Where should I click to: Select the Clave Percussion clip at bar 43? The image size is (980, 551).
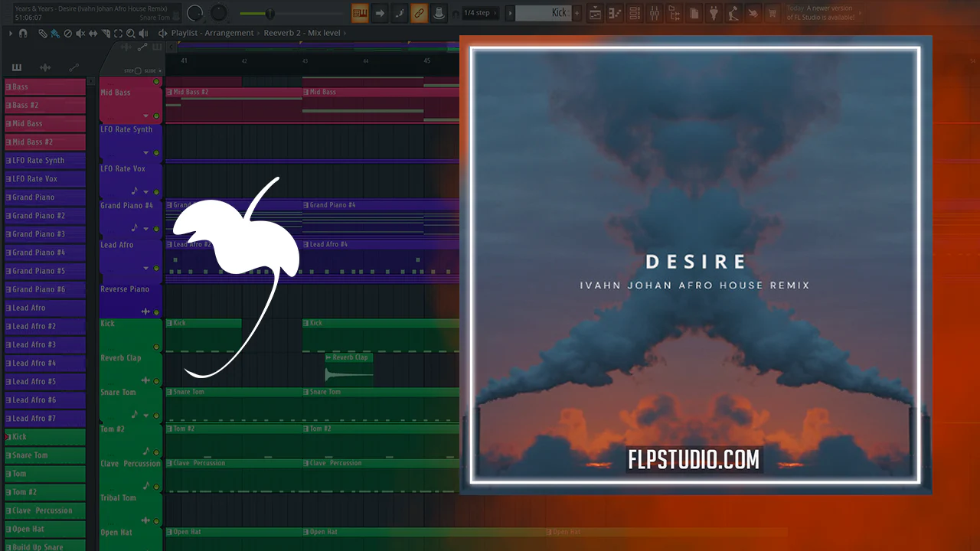[381, 475]
